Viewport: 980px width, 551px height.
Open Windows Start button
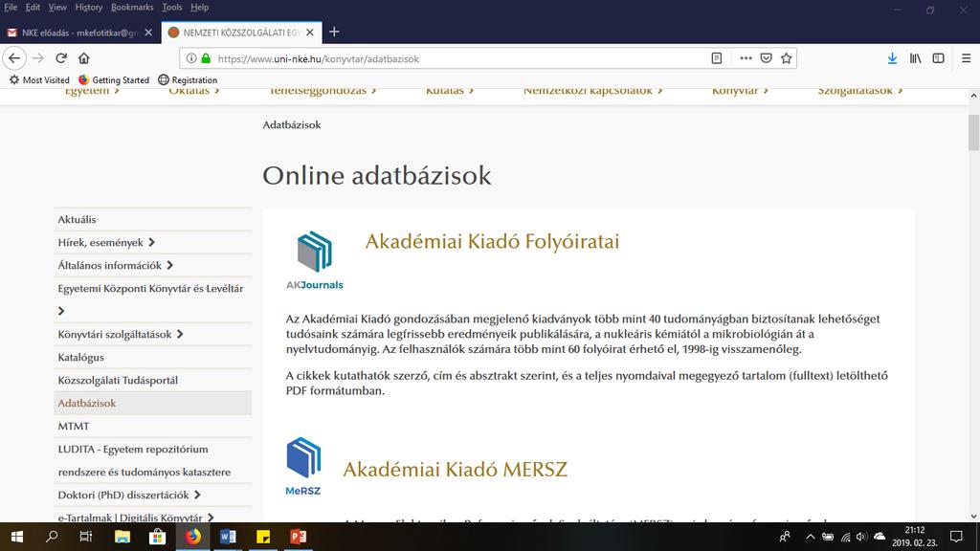click(x=17, y=537)
